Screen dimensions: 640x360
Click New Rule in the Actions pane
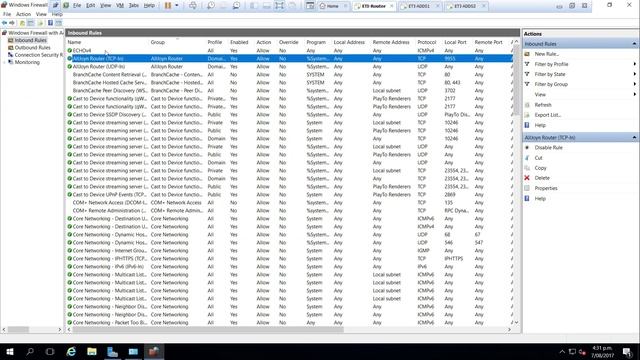[547, 54]
